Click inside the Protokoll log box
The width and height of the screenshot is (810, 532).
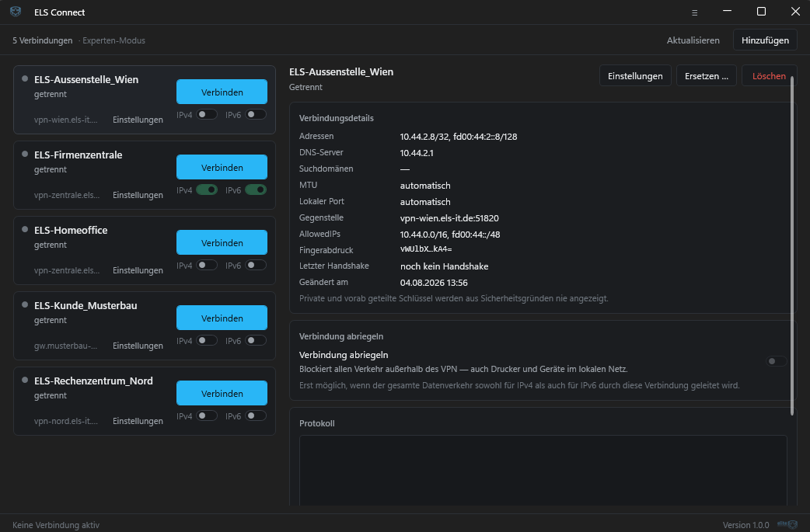click(x=543, y=471)
